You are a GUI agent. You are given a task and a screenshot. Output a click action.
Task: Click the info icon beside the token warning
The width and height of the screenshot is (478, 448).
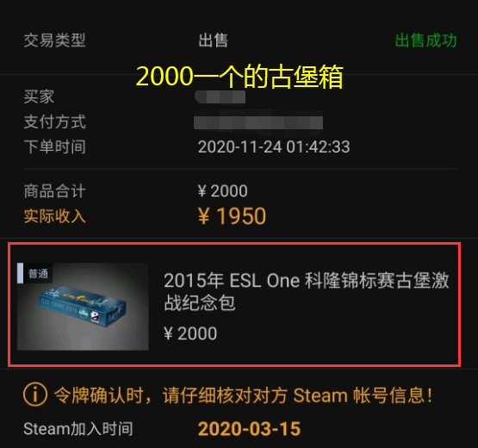(35, 395)
